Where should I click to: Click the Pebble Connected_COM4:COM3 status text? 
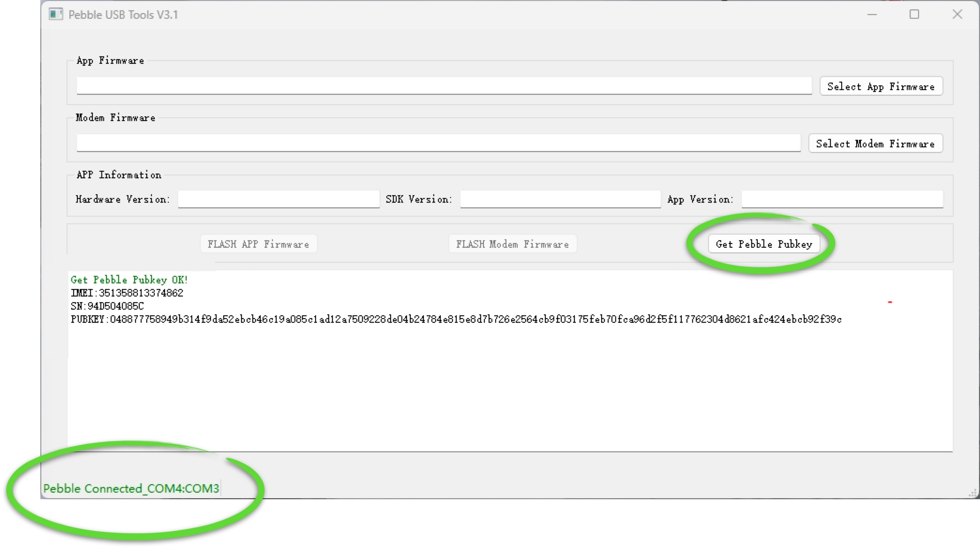coord(131,488)
